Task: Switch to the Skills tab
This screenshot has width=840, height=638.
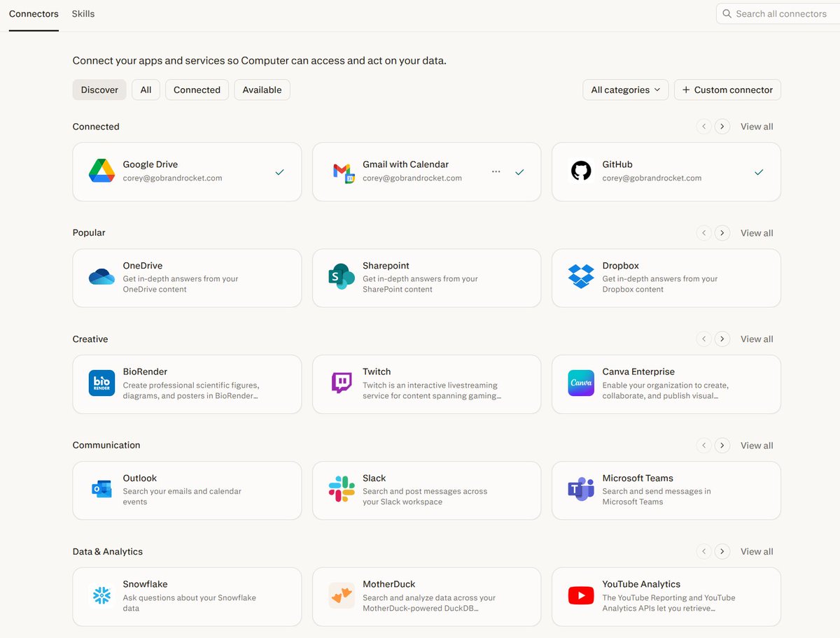Action: pyautogui.click(x=83, y=14)
